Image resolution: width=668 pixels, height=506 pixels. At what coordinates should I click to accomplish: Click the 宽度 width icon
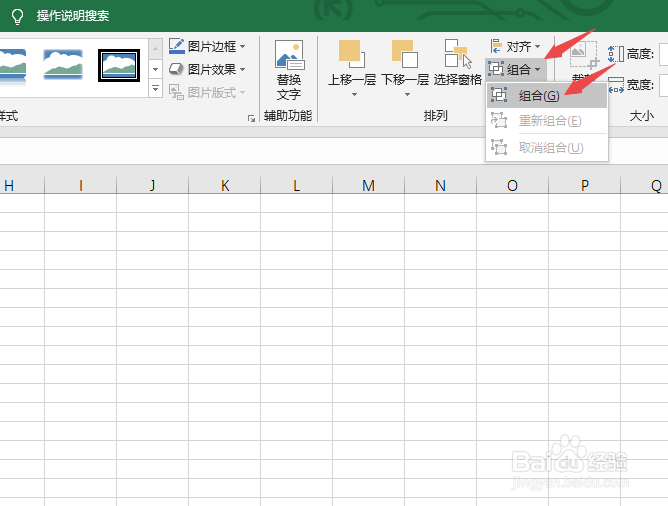click(x=616, y=85)
